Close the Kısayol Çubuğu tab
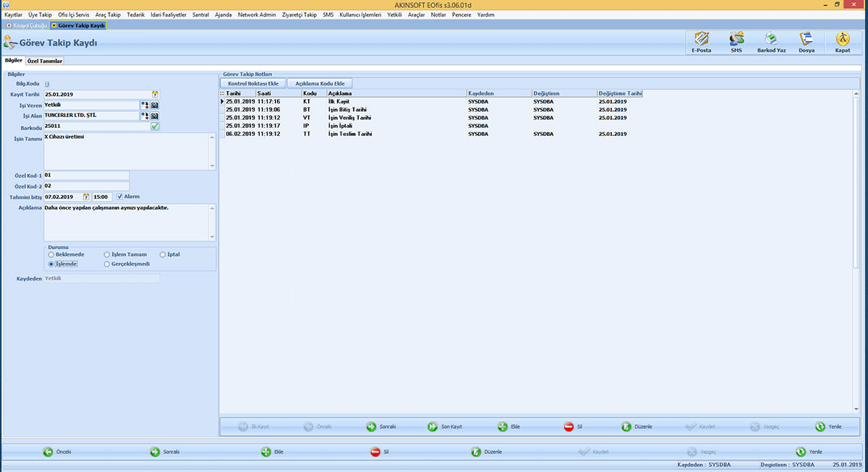 pyautogui.click(x=8, y=25)
